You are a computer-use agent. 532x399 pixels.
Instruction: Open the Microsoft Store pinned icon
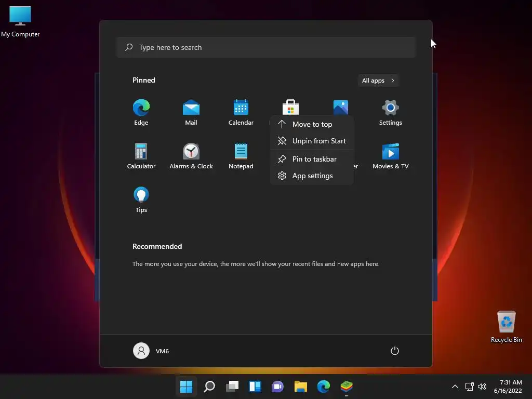tap(290, 107)
